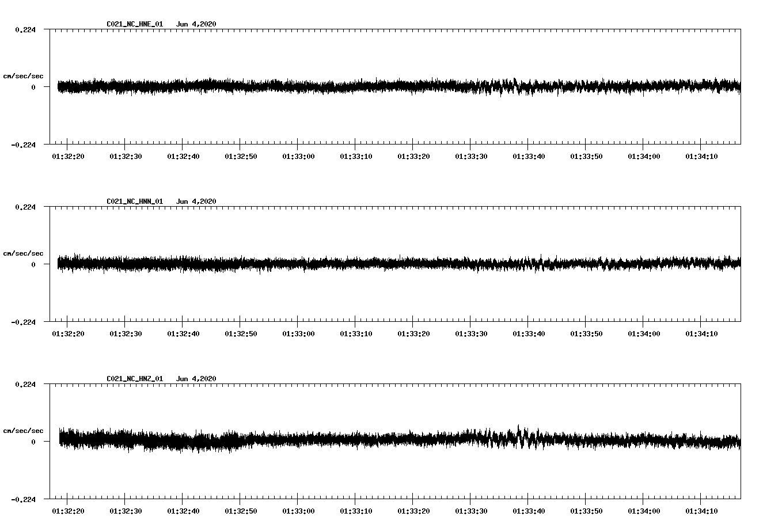Click 01:33:00 time label under HNZ plot
The image size is (782, 532).
pos(298,511)
